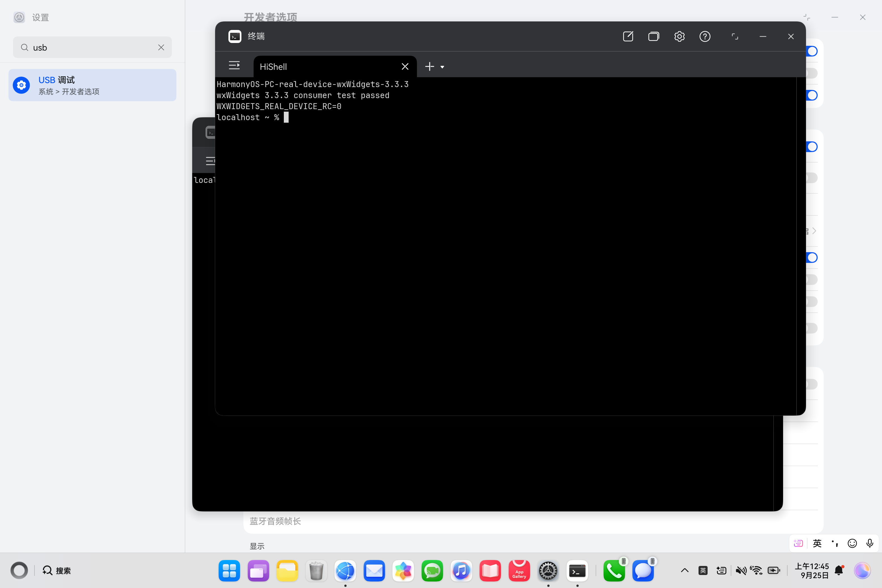Open Wi-Fi settings from the tray

[x=756, y=570]
